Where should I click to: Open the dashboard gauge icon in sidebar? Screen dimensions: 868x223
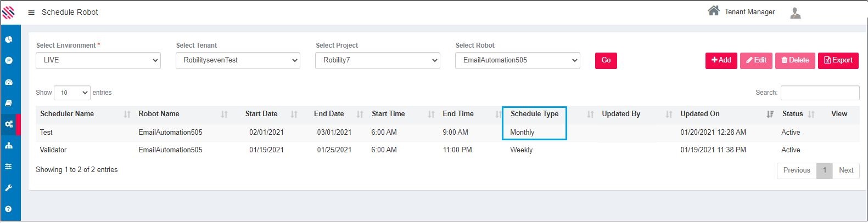click(9, 82)
